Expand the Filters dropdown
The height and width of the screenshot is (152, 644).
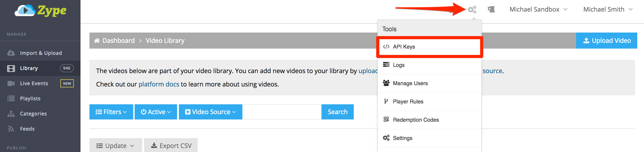click(111, 112)
